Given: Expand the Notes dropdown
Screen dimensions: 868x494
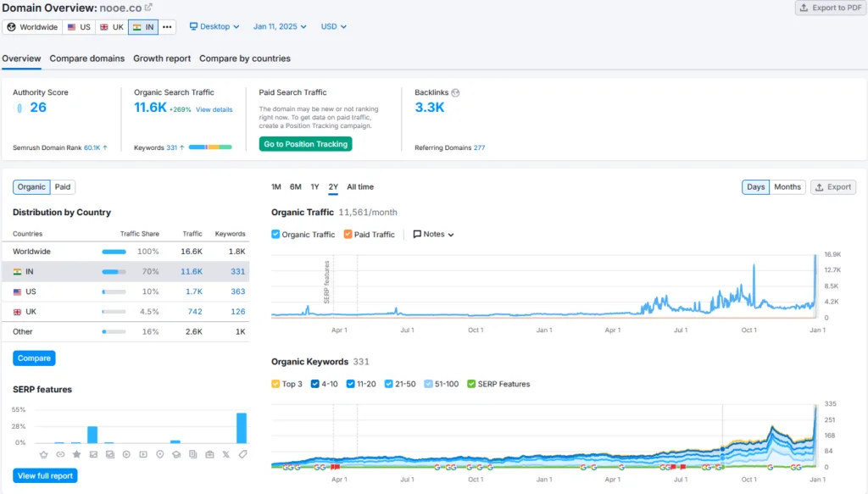Looking at the screenshot, I should tap(434, 235).
